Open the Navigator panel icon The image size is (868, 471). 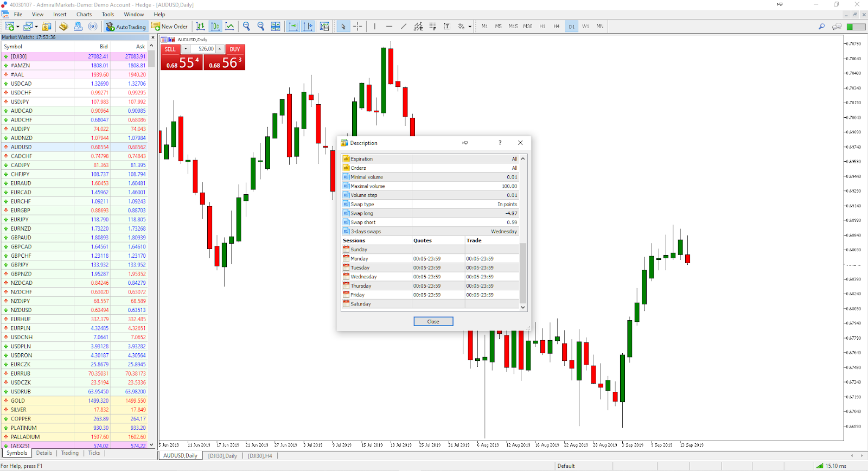[x=78, y=26]
